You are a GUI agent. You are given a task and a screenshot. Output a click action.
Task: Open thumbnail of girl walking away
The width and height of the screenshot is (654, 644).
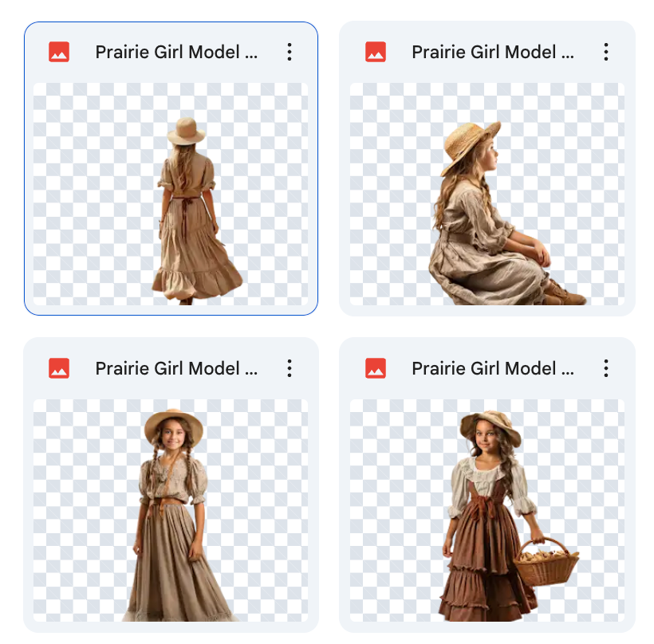[171, 194]
